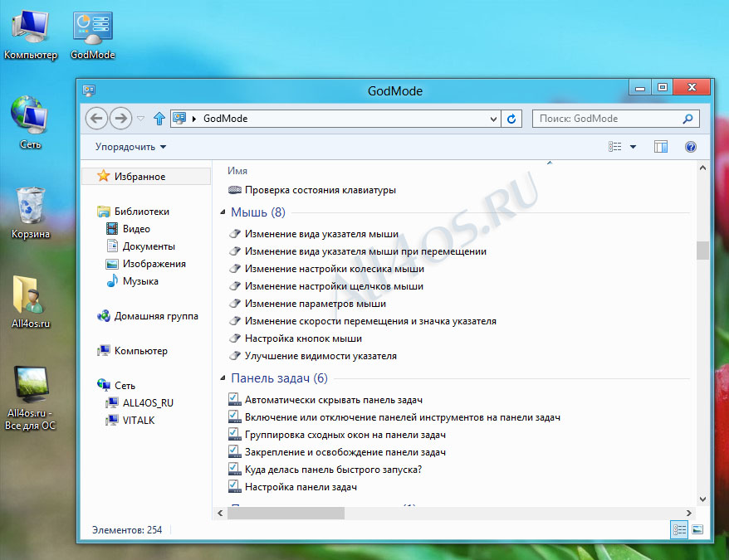The height and width of the screenshot is (560, 729).
Task: Open the ALL4OS_RU network computer
Action: [139, 403]
